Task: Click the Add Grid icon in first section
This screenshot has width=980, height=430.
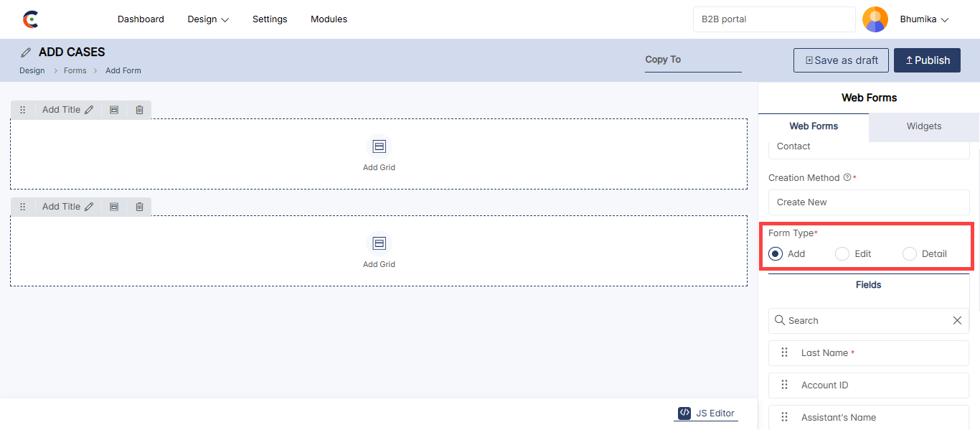Action: pyautogui.click(x=379, y=146)
